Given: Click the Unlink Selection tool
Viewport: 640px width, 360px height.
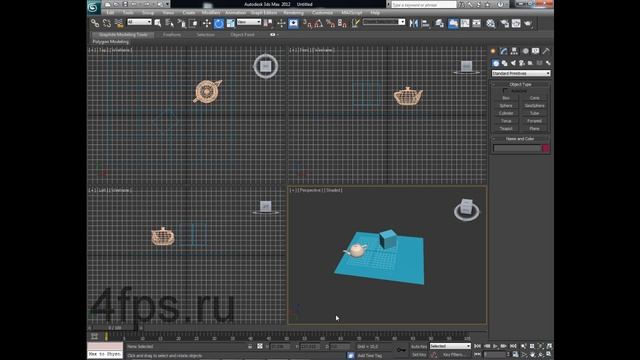Looking at the screenshot, I should (107, 23).
